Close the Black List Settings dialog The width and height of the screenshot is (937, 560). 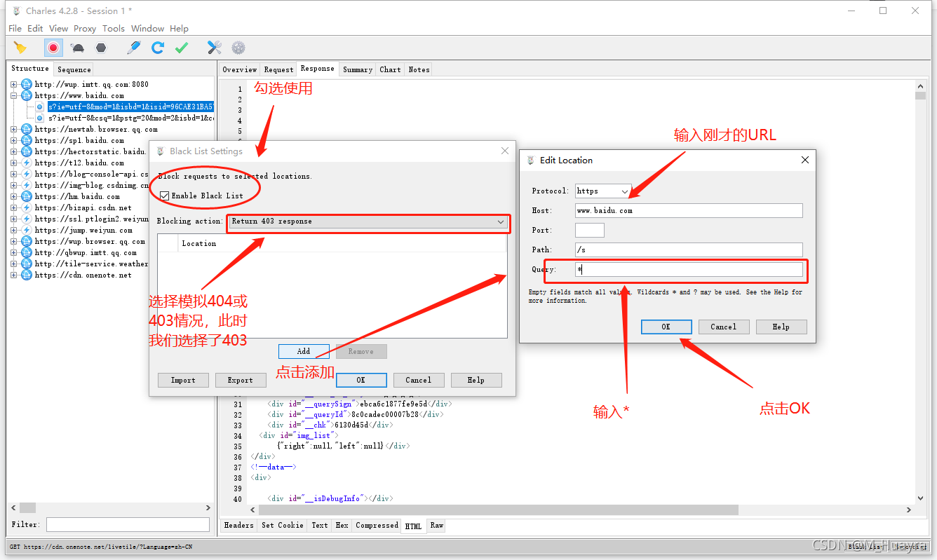pos(504,151)
